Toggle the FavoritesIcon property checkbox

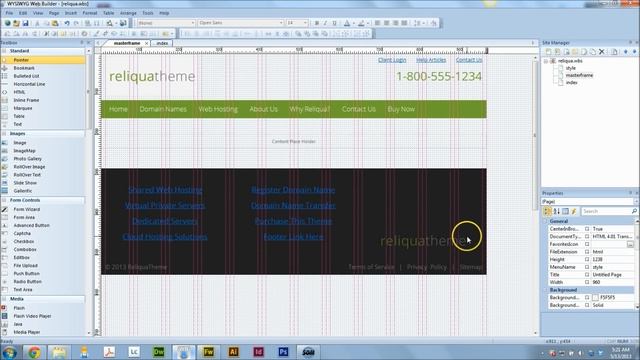587,244
